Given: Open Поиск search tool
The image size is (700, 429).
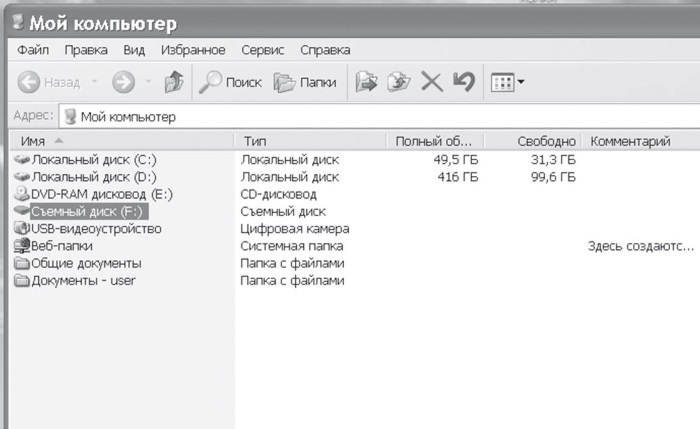Looking at the screenshot, I should coord(230,82).
